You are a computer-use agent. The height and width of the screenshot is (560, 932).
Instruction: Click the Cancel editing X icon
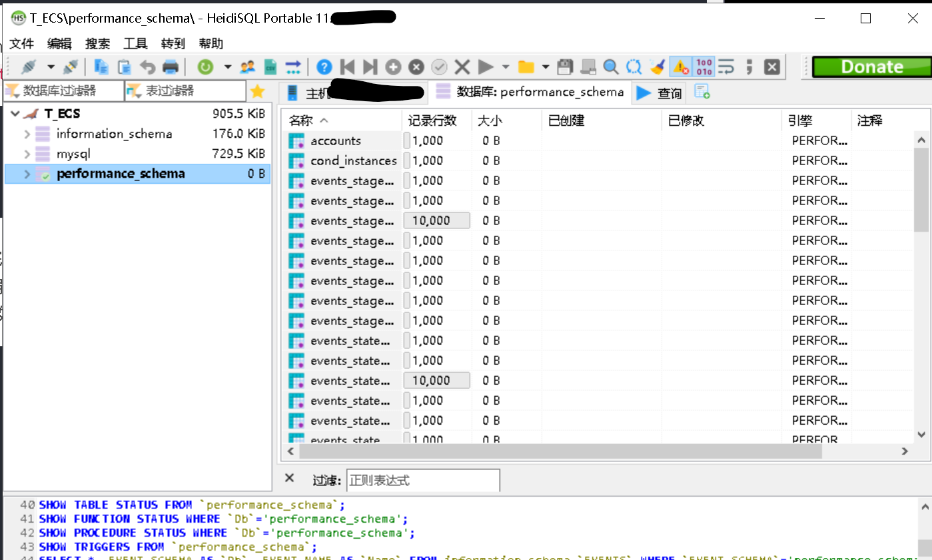pos(462,67)
